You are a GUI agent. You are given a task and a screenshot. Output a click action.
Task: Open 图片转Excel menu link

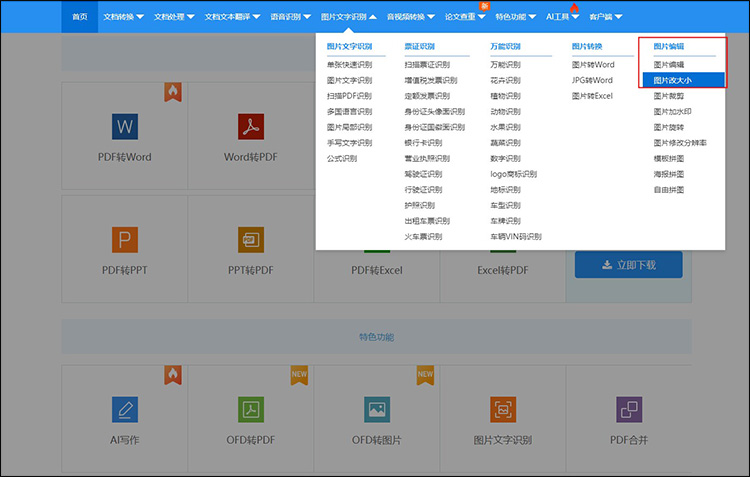click(592, 96)
